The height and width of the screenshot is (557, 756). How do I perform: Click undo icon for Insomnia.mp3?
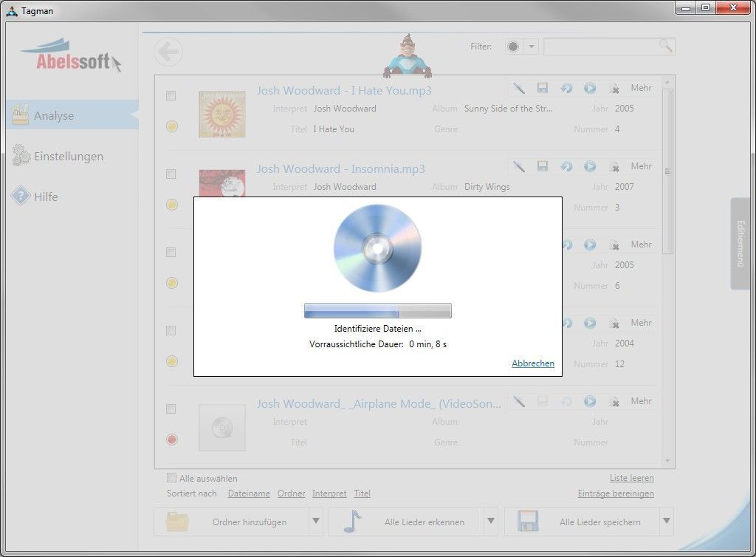click(566, 166)
